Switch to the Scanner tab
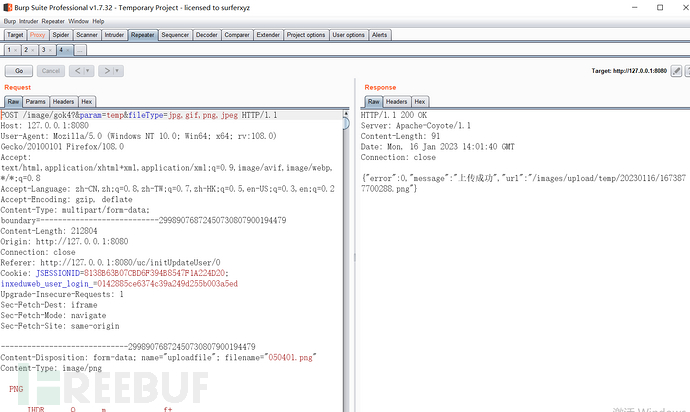This screenshot has width=690, height=412. click(x=87, y=35)
